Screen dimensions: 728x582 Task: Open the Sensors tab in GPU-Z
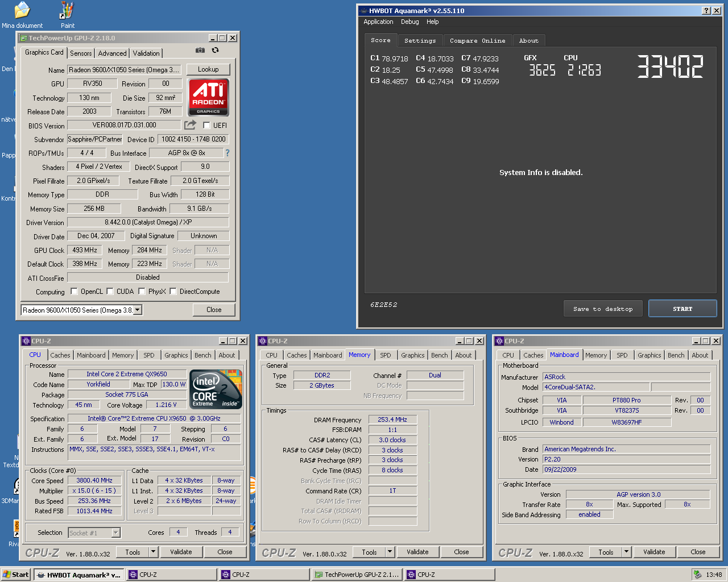click(81, 53)
